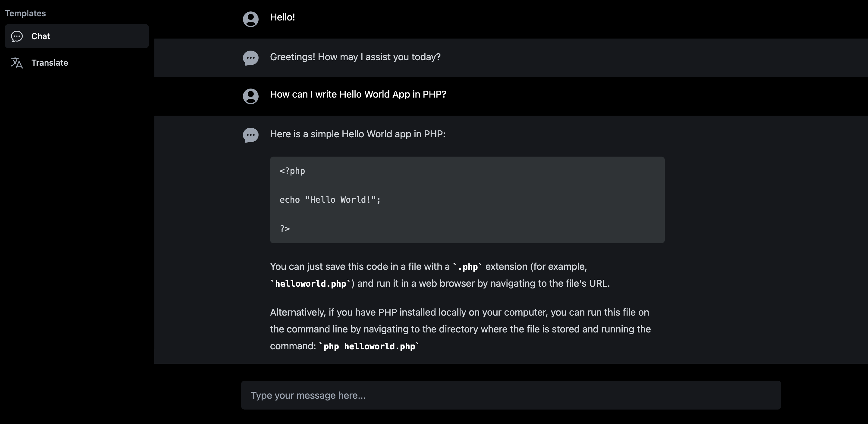
Task: Click the inline `helloworld.php` filename
Action: [x=310, y=284]
